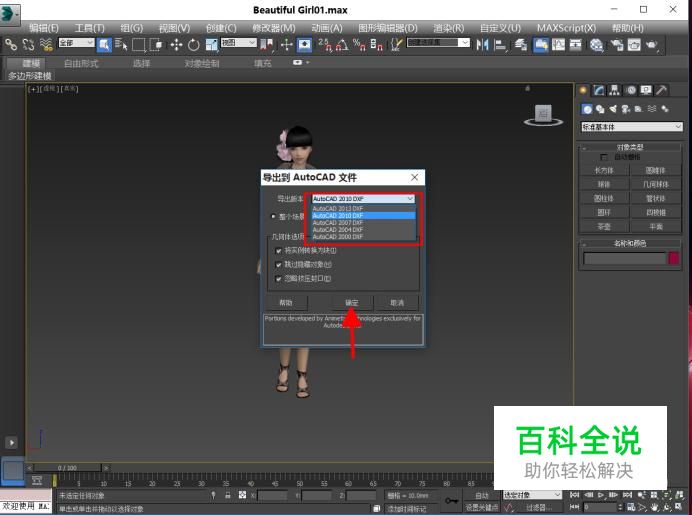This screenshot has height=515, width=692.
Task: Toggle the Spinner Snap icon
Action: pos(376,45)
